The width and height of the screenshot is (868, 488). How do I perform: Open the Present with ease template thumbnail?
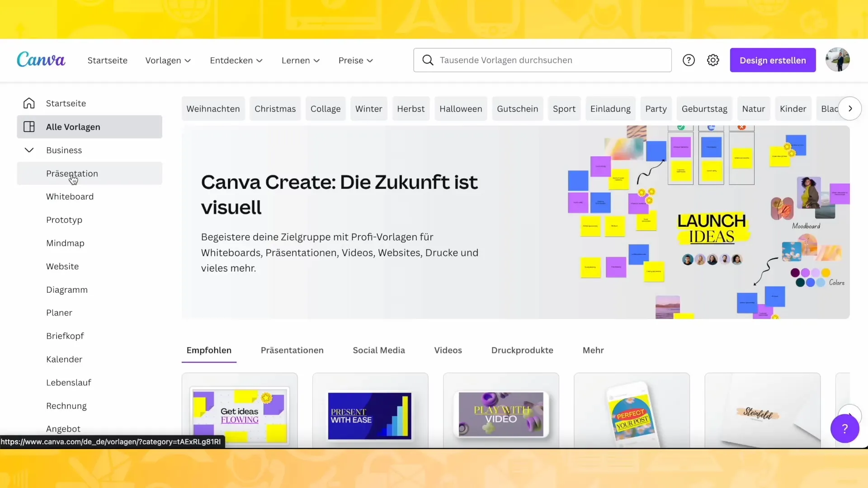tap(370, 410)
